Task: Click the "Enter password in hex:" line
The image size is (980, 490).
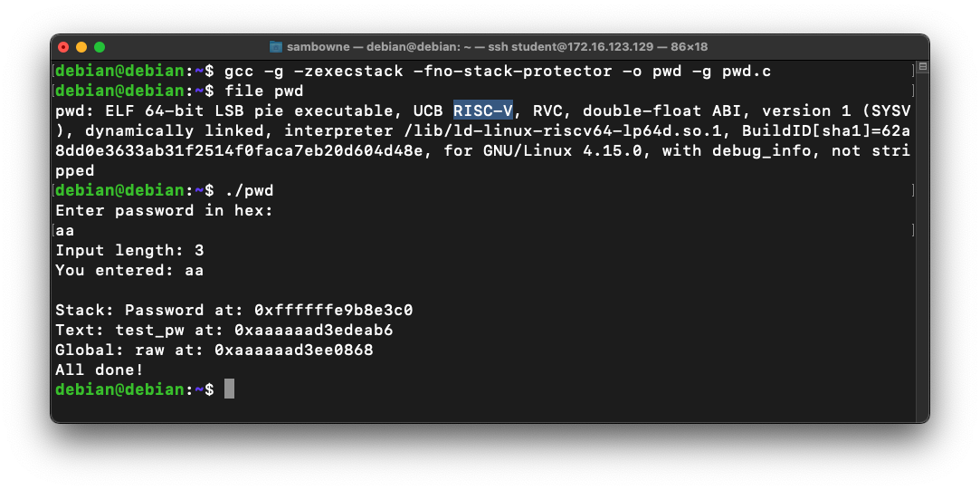Action: (x=164, y=210)
